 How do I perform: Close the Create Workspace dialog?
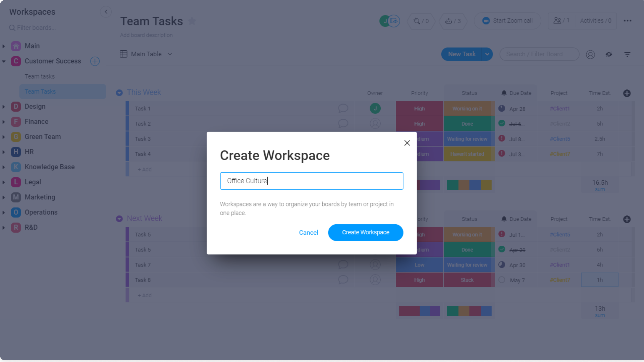pos(407,143)
